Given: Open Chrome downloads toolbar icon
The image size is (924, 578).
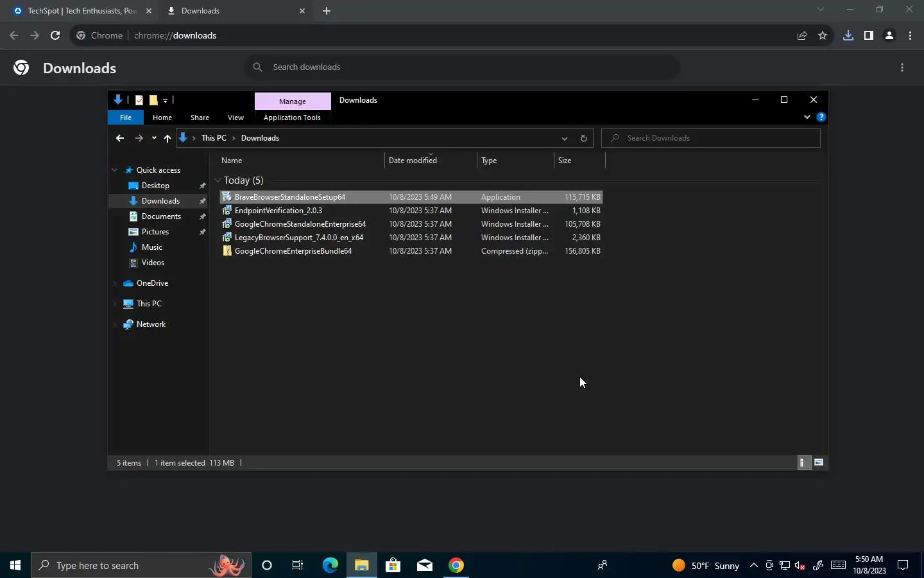Looking at the screenshot, I should tap(848, 35).
